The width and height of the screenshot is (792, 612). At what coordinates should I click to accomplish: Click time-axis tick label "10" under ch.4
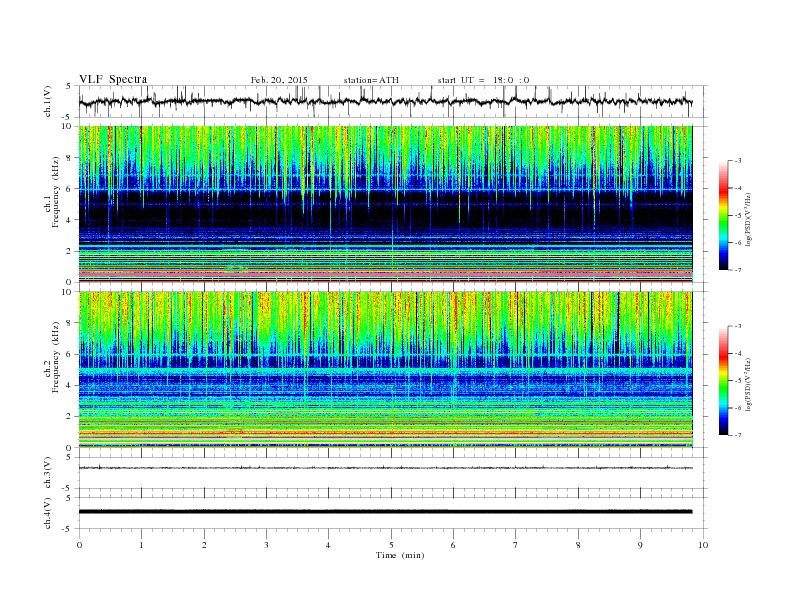tap(703, 545)
